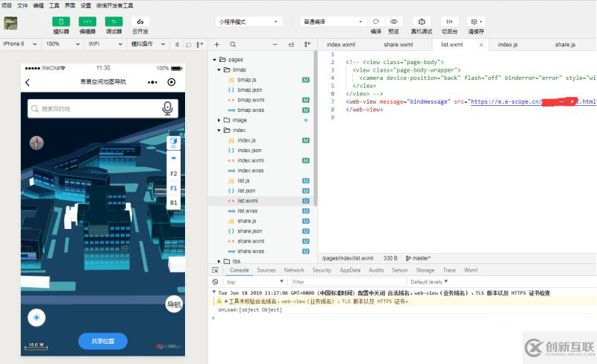Click the 切后台 switch background icon
The width and height of the screenshot is (597, 364).
click(450, 22)
